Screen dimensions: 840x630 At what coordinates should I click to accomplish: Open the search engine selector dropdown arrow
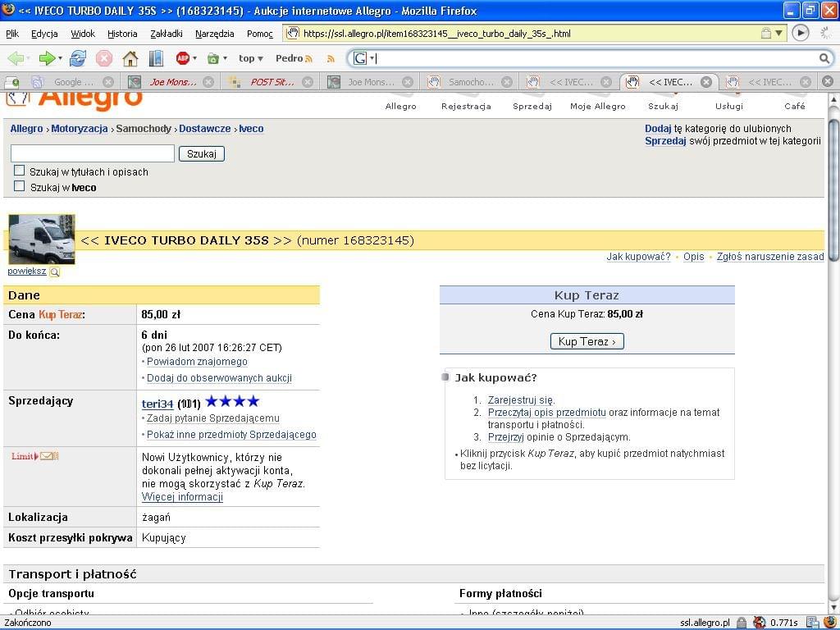coord(372,58)
